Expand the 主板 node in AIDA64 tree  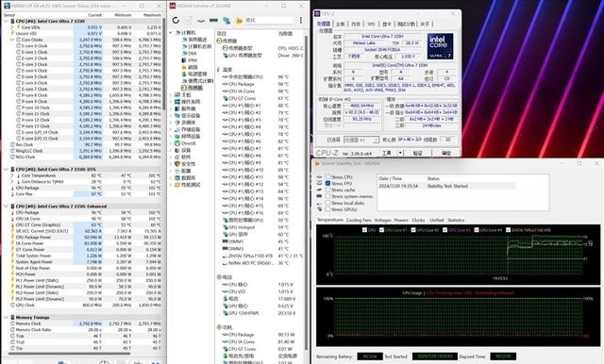pyautogui.click(x=171, y=94)
